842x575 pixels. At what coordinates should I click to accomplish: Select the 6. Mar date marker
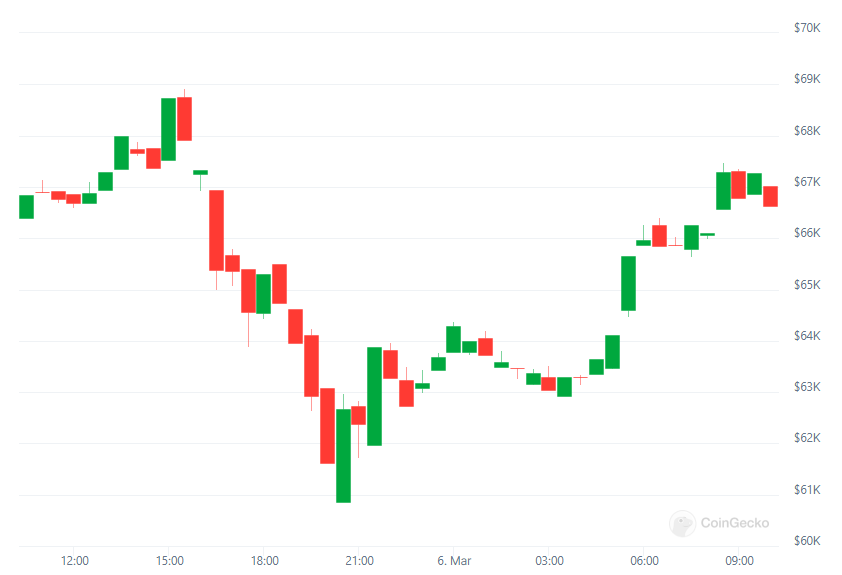coord(455,560)
